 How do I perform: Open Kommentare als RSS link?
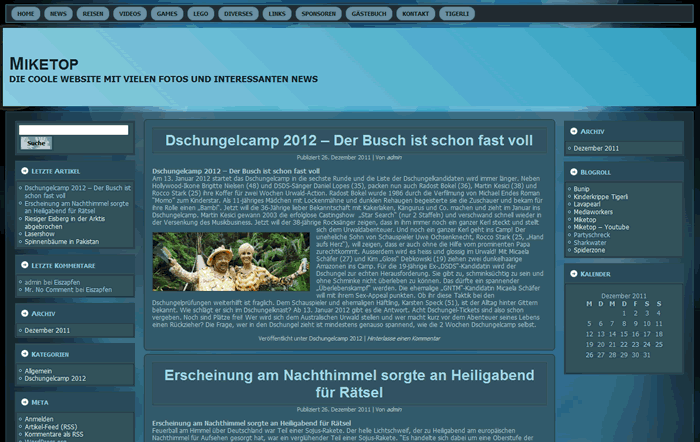point(54,434)
